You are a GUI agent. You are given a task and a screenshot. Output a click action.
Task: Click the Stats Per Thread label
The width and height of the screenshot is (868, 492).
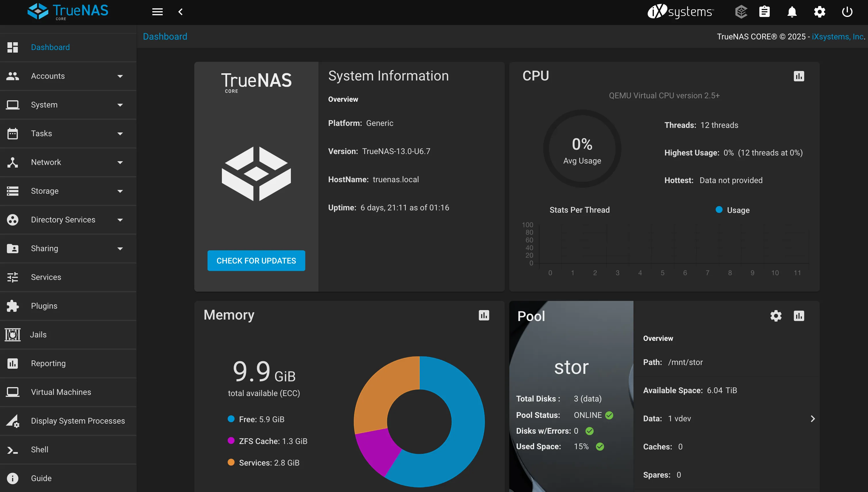[x=579, y=210]
